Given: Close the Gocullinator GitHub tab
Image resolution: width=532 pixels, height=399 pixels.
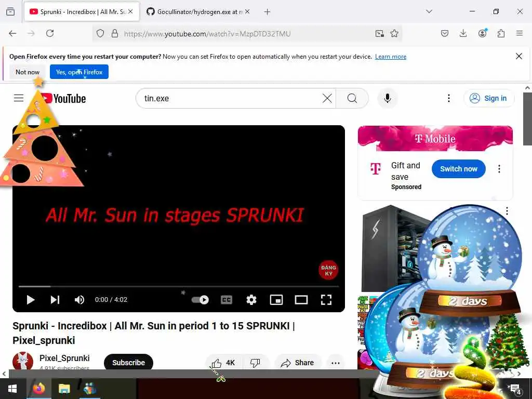Looking at the screenshot, I should (x=247, y=11).
